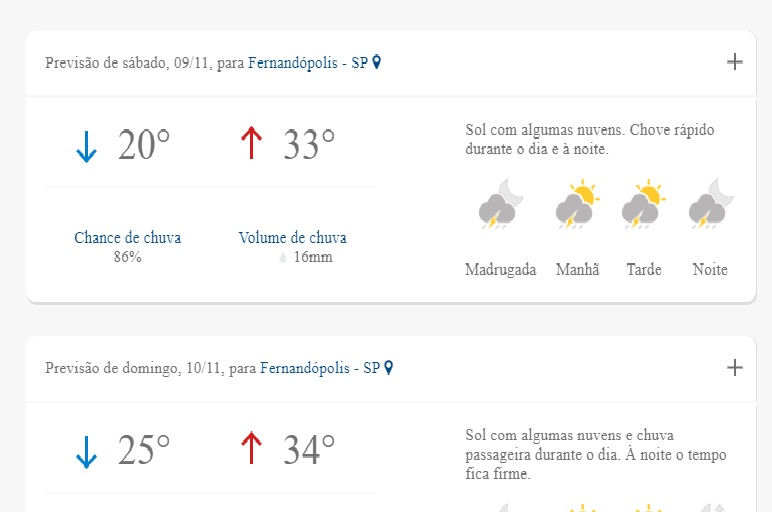Click the Manhã weather icon for Saturday
This screenshot has height=512, width=772.
coord(577,207)
